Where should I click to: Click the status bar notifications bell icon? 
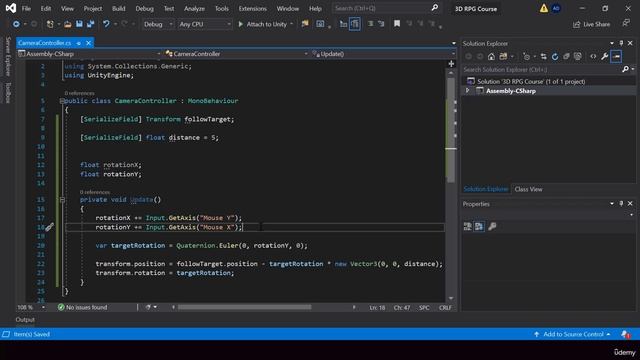pyautogui.click(x=625, y=334)
